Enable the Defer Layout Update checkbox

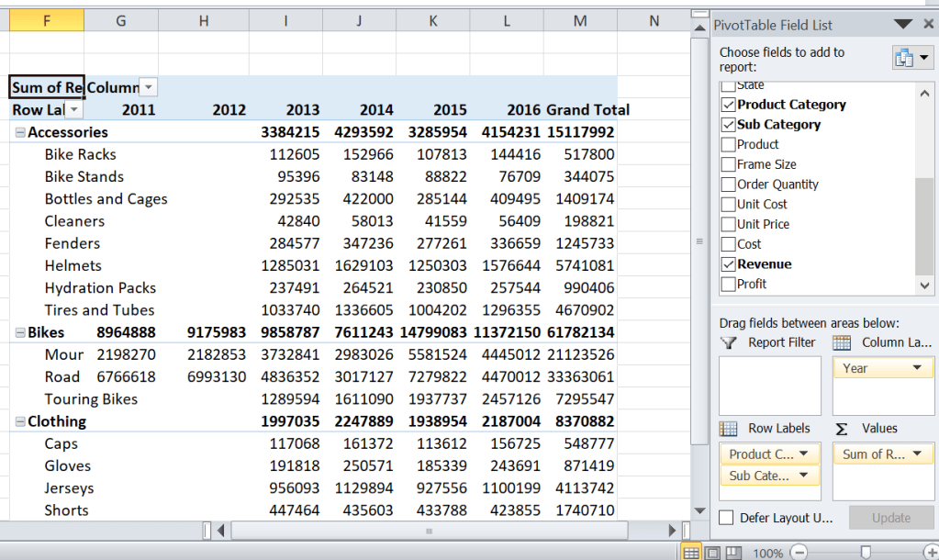click(x=727, y=518)
